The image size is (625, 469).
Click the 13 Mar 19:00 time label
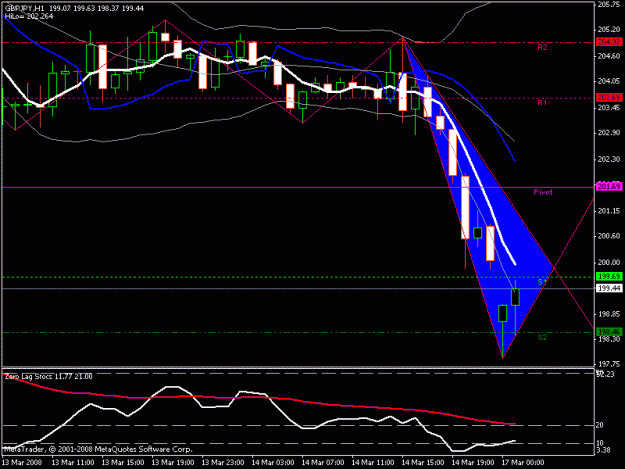click(173, 463)
